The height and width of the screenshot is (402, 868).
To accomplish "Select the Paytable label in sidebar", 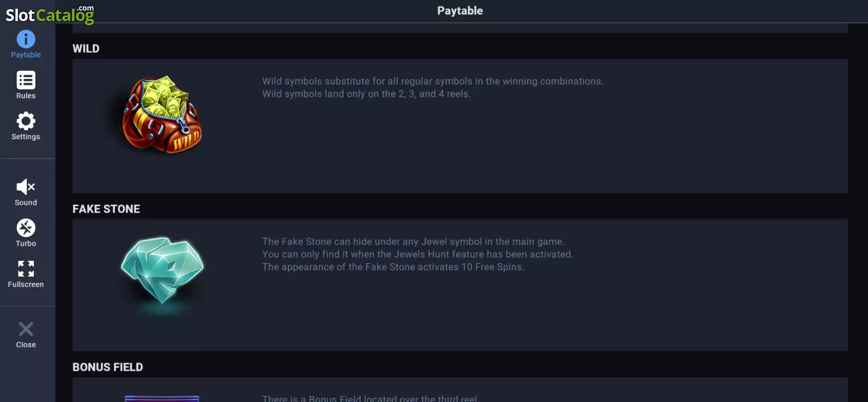I will point(26,55).
